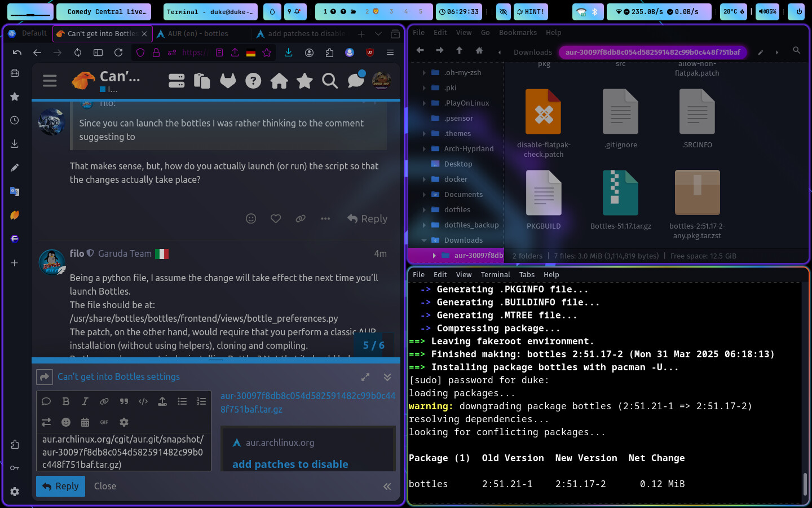
Task: Insert bulleted list in composer
Action: click(182, 401)
